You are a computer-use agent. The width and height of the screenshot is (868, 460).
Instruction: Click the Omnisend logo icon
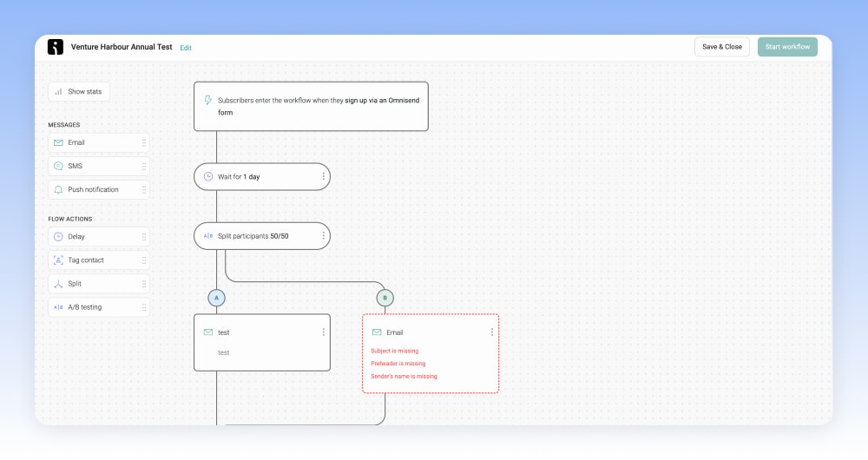56,47
